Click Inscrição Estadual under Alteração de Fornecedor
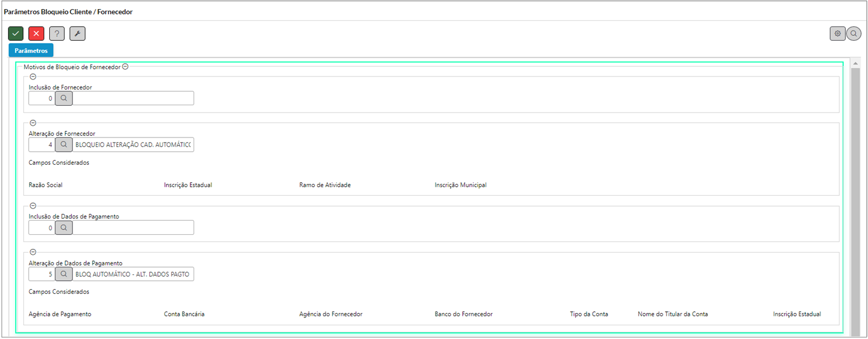 (x=188, y=185)
